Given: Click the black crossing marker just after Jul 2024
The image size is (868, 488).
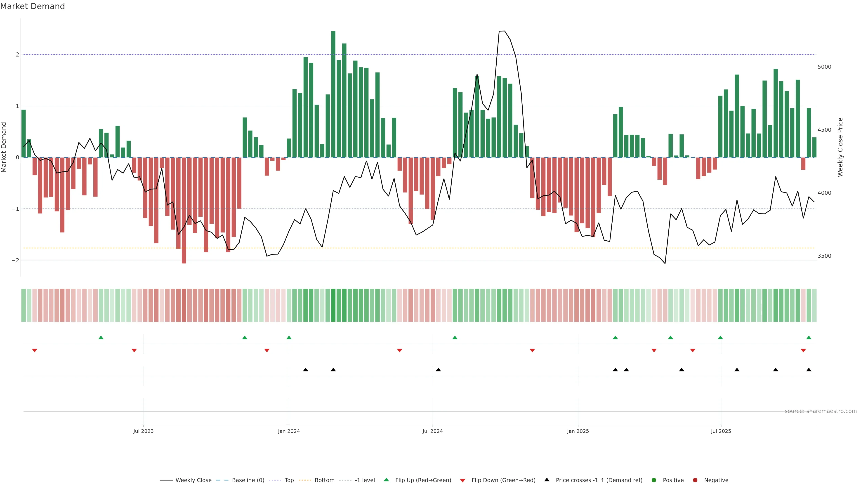Looking at the screenshot, I should (438, 370).
